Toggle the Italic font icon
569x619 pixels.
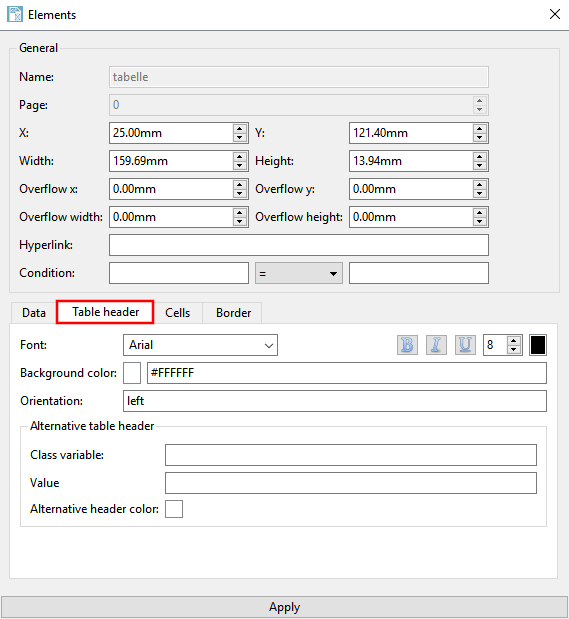point(436,345)
